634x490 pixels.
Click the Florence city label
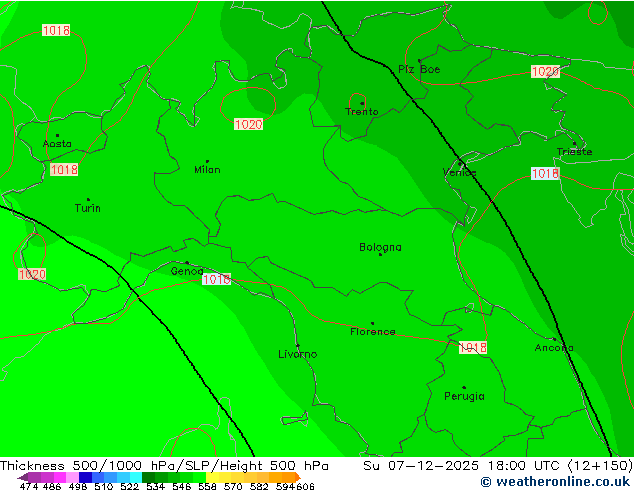[x=373, y=332]
